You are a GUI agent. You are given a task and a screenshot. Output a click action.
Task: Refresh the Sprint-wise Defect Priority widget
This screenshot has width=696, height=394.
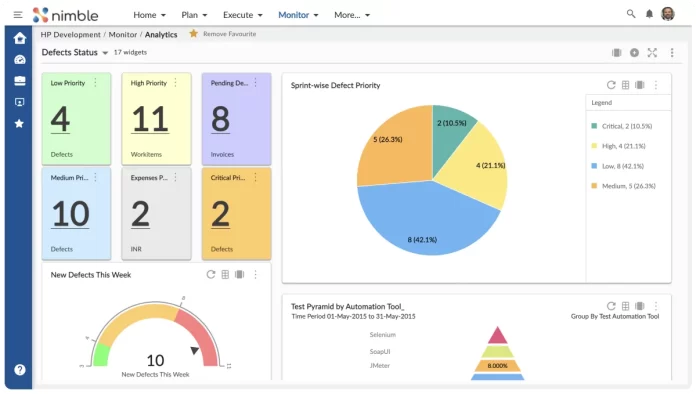click(x=611, y=85)
